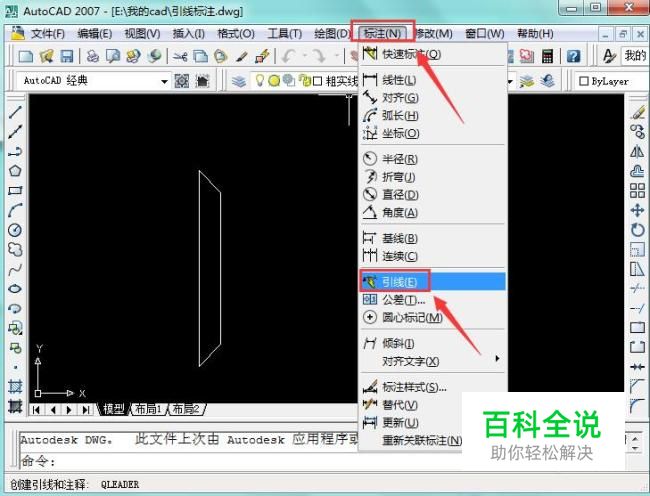The height and width of the screenshot is (496, 650).
Task: Click the Cut scissors icon
Action: tap(180, 56)
